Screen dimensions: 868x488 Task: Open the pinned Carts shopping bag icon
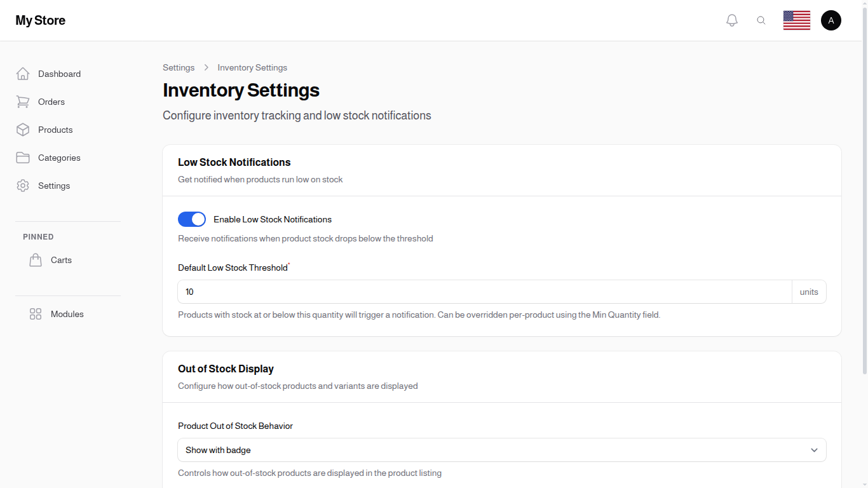coord(36,260)
